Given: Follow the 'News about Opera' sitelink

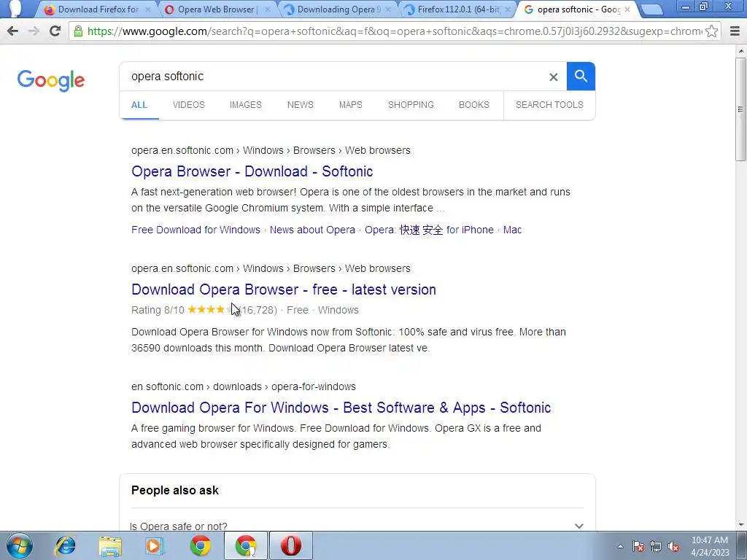Looking at the screenshot, I should pos(312,230).
